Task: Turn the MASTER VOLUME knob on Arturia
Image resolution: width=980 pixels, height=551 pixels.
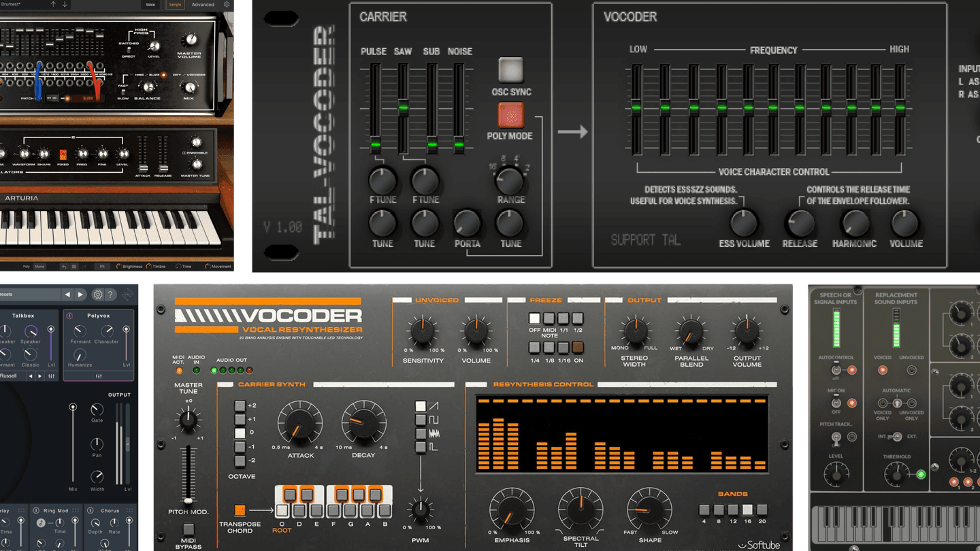Action: [x=191, y=39]
